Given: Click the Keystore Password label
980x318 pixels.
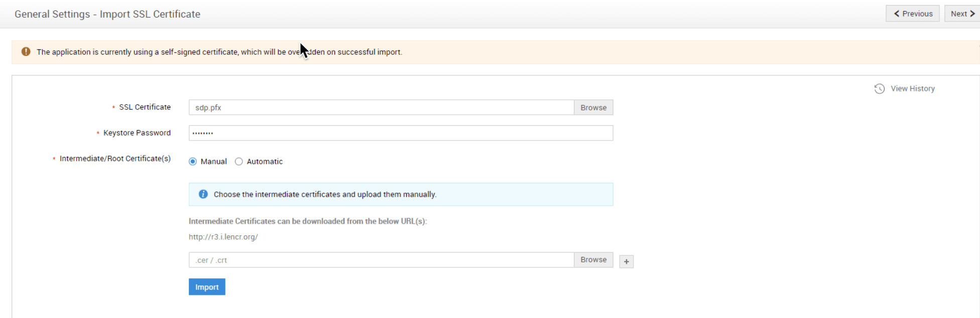Looking at the screenshot, I should (137, 133).
